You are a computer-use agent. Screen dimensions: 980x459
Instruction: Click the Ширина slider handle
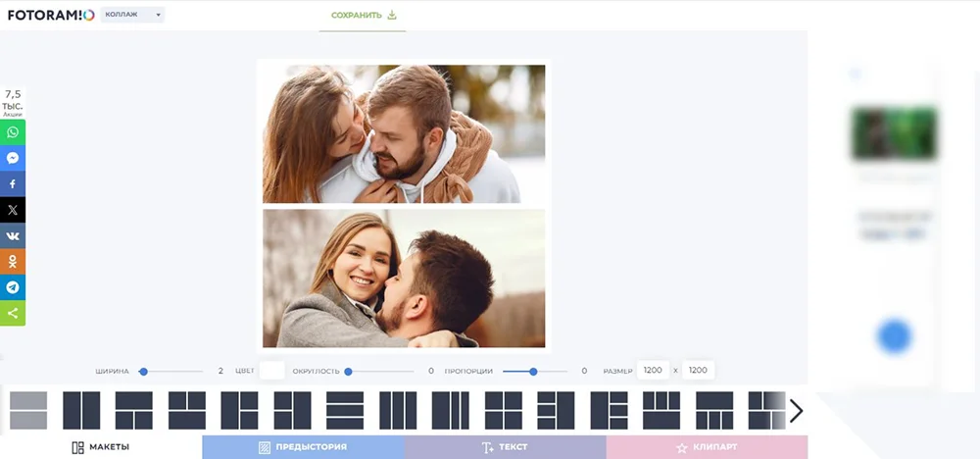coord(143,372)
